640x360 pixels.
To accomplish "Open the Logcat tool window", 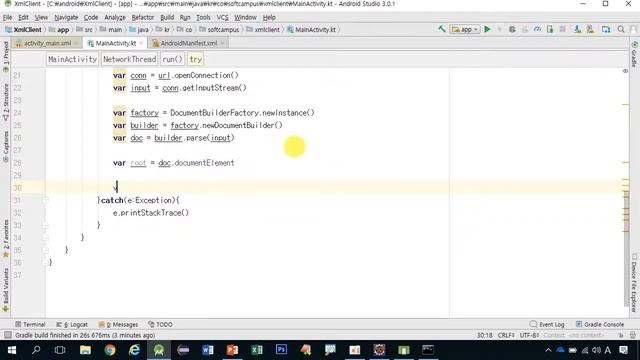I will click(x=72, y=324).
